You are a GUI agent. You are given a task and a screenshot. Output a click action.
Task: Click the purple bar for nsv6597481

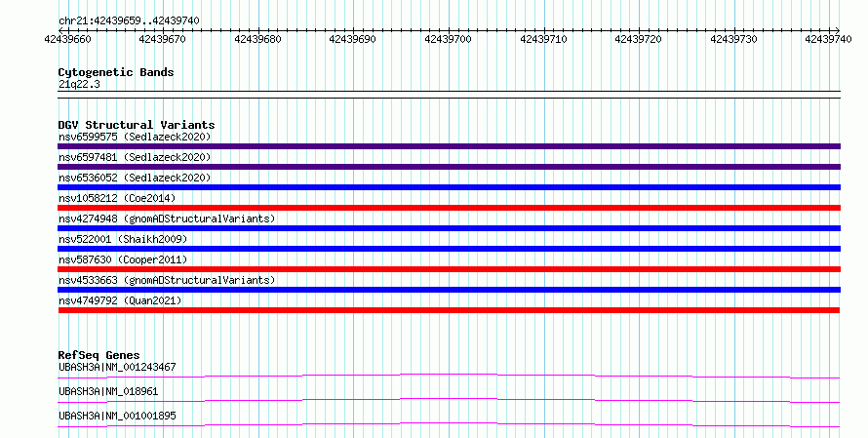[449, 167]
